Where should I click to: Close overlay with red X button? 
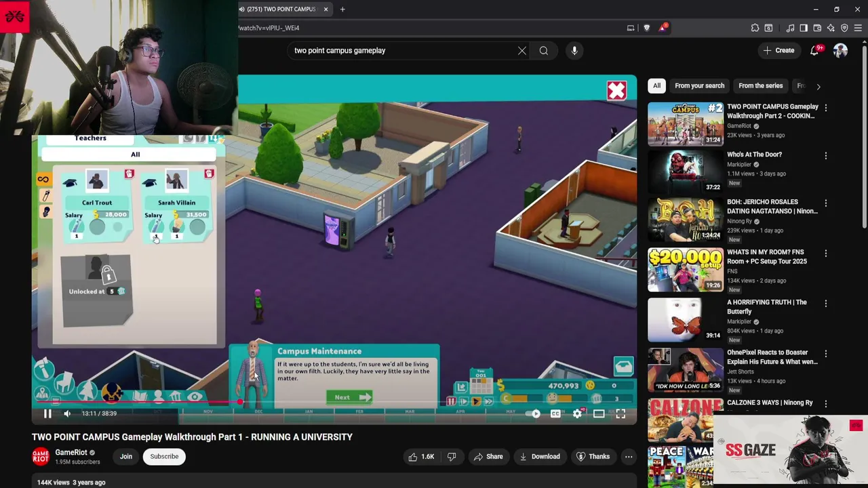[616, 91]
